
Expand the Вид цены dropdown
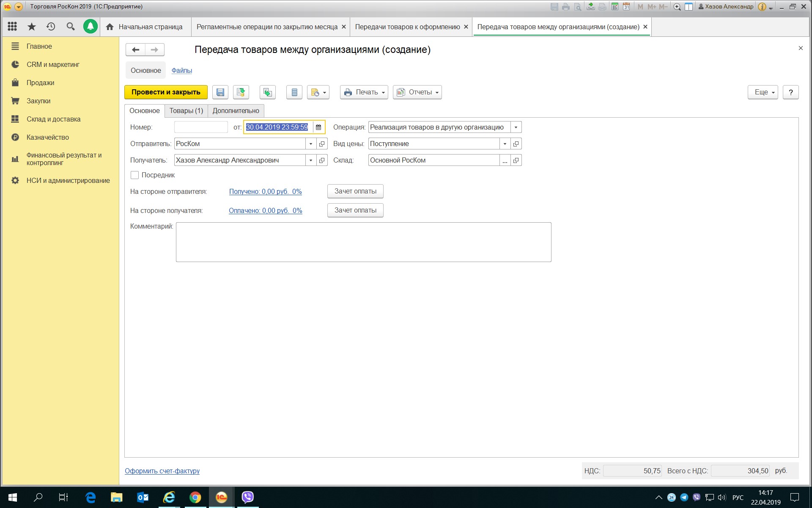point(505,144)
